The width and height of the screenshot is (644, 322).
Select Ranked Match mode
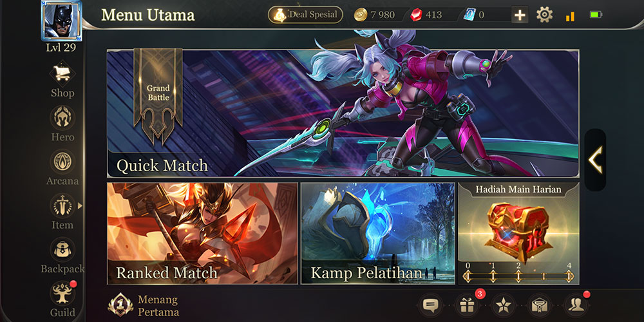(x=202, y=233)
